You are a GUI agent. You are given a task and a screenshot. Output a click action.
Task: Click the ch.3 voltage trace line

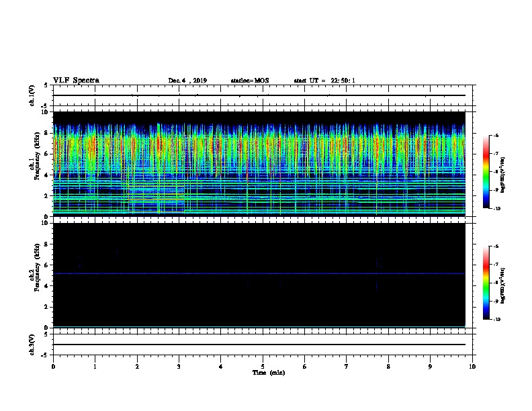259,345
